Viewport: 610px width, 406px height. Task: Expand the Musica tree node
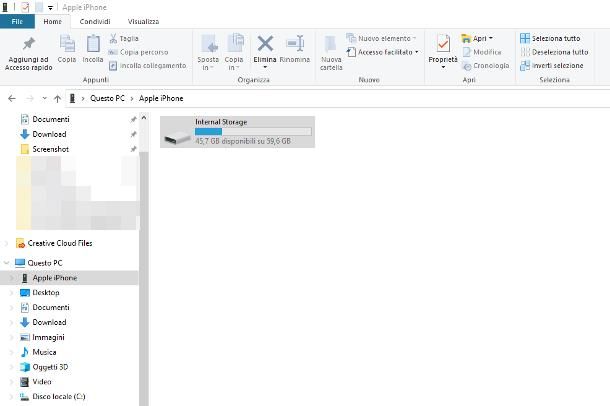[11, 352]
